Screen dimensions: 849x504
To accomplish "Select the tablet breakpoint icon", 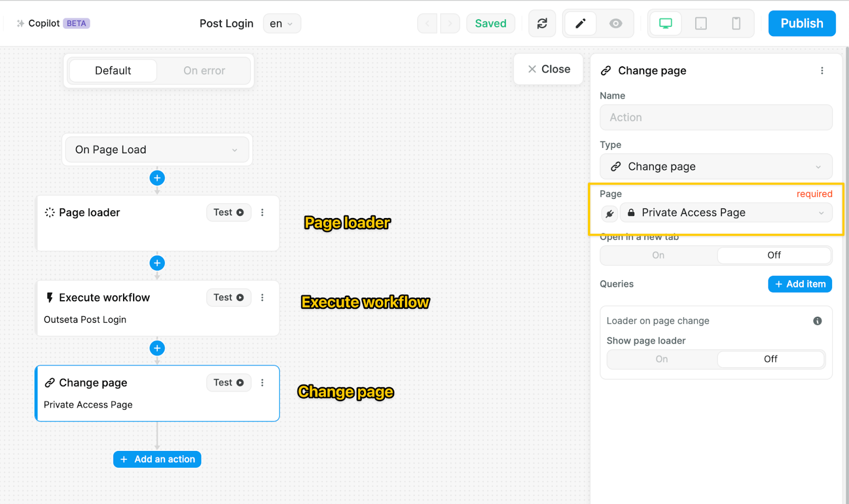I will tap(700, 23).
